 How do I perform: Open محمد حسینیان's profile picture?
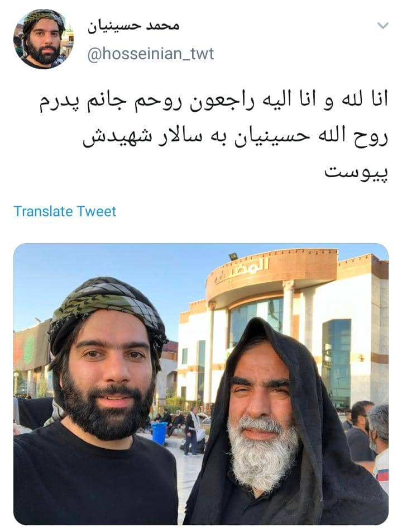[43, 39]
